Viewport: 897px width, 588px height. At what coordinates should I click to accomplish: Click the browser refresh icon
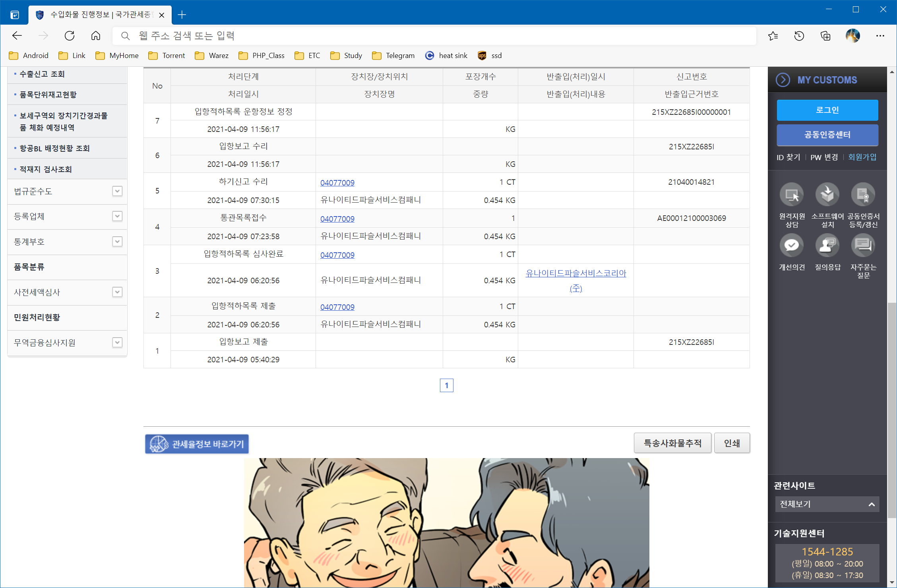(70, 36)
